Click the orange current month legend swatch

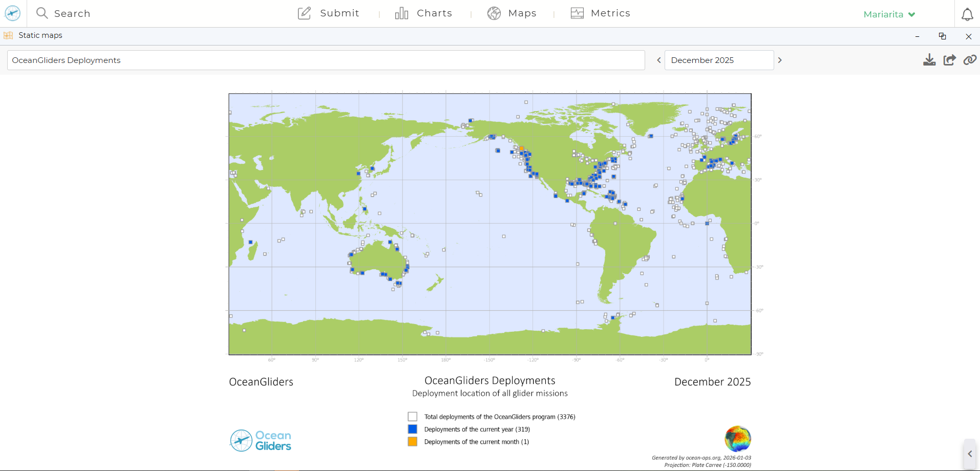(x=412, y=442)
